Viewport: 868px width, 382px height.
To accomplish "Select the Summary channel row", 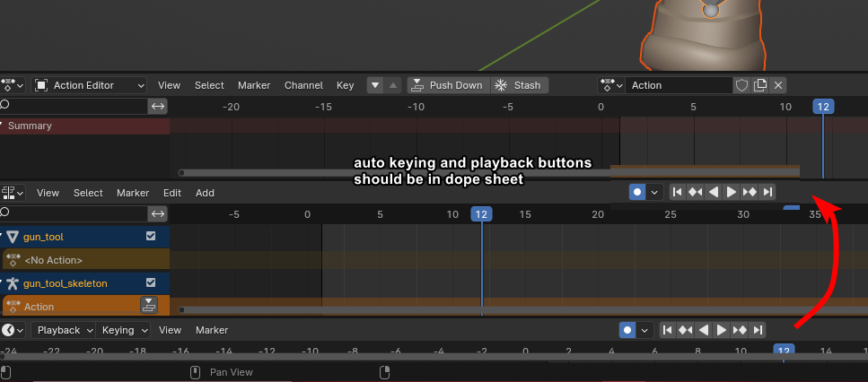I will 84,126.
